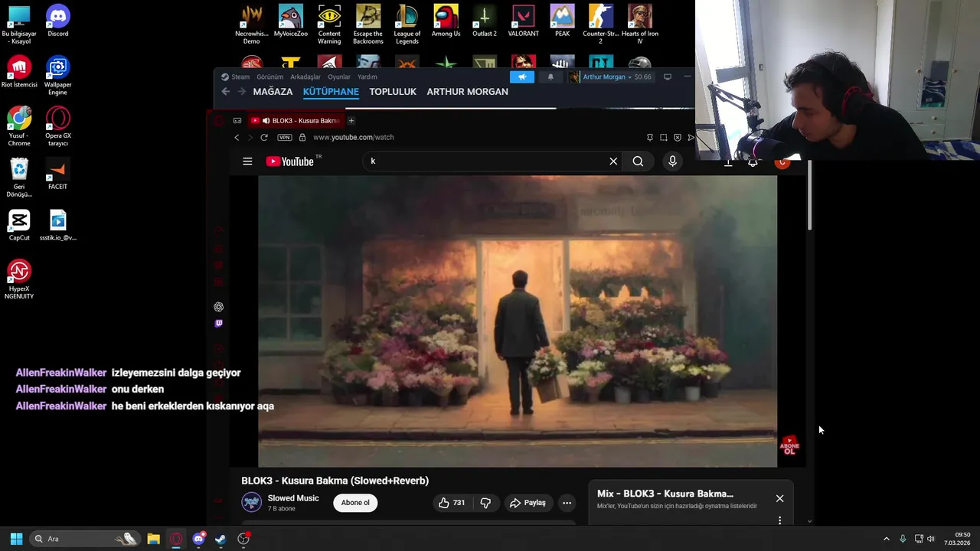Open Arkadaşlar menu in Steam
Screen dimensions: 980x551
point(305,77)
